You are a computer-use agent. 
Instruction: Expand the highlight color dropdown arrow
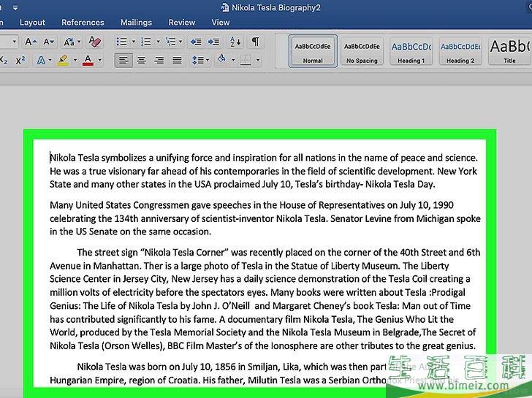(x=75, y=61)
